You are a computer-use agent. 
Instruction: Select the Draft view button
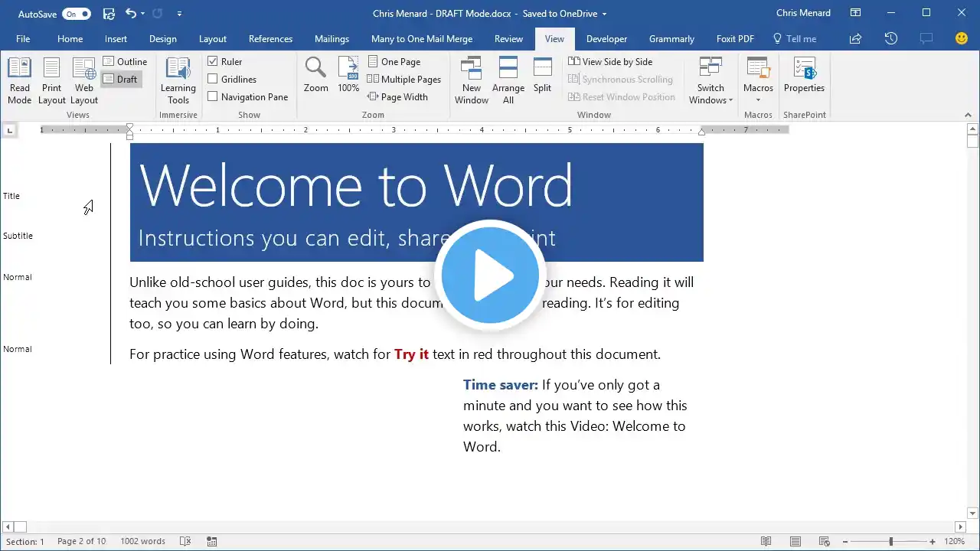tap(121, 80)
